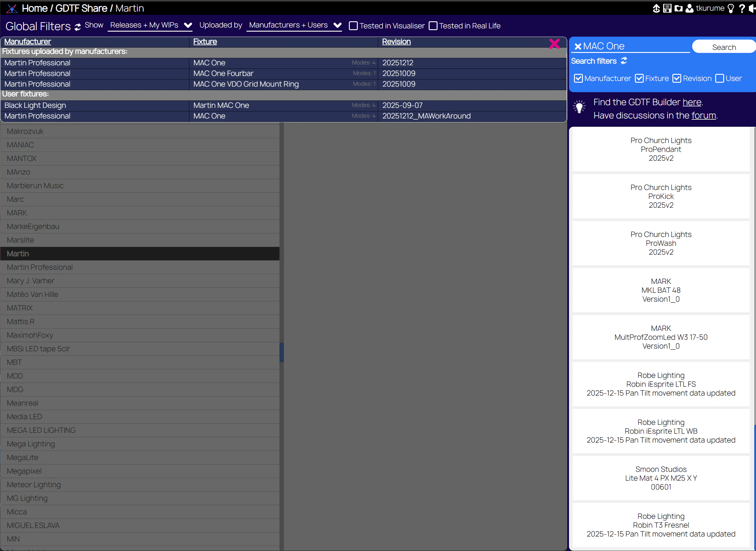Viewport: 756px width, 551px height.
Task: Open MARK MKL BAT 48 card
Action: click(x=661, y=290)
